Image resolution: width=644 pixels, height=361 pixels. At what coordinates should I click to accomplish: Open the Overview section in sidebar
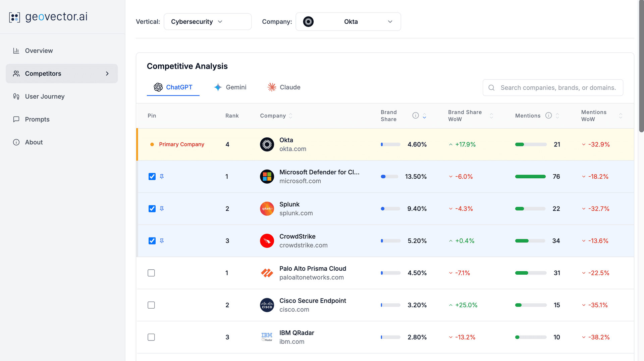click(x=39, y=50)
